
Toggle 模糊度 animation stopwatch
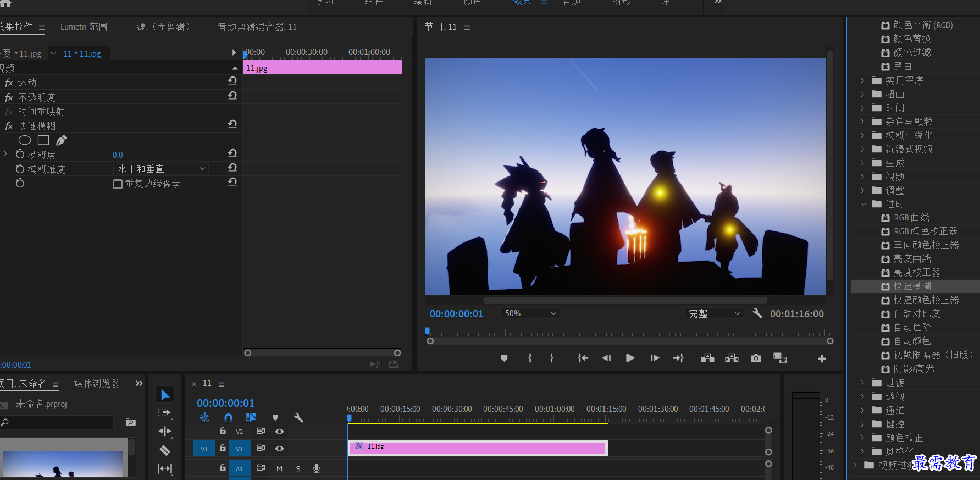(x=20, y=155)
